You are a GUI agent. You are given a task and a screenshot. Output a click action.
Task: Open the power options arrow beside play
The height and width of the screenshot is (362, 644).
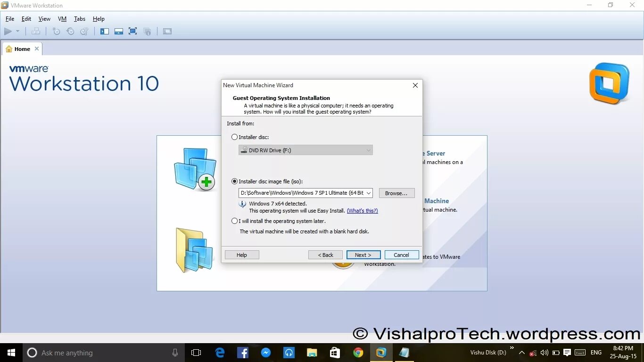18,32
